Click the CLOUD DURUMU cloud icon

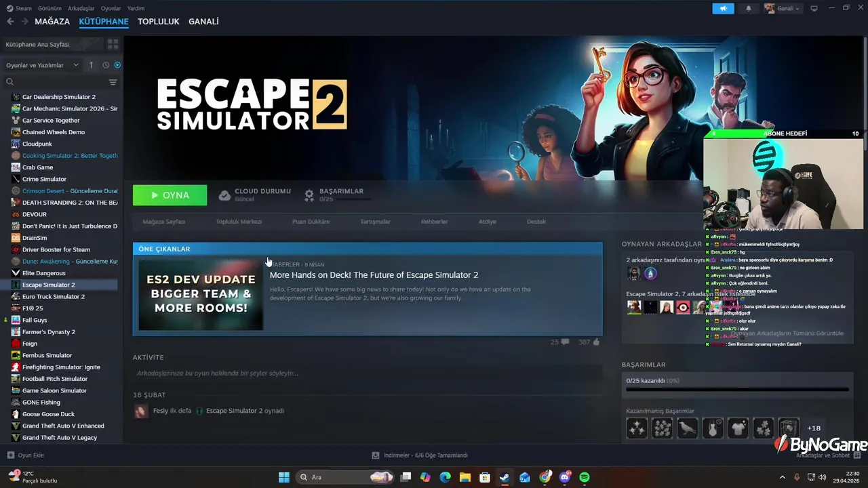click(224, 195)
